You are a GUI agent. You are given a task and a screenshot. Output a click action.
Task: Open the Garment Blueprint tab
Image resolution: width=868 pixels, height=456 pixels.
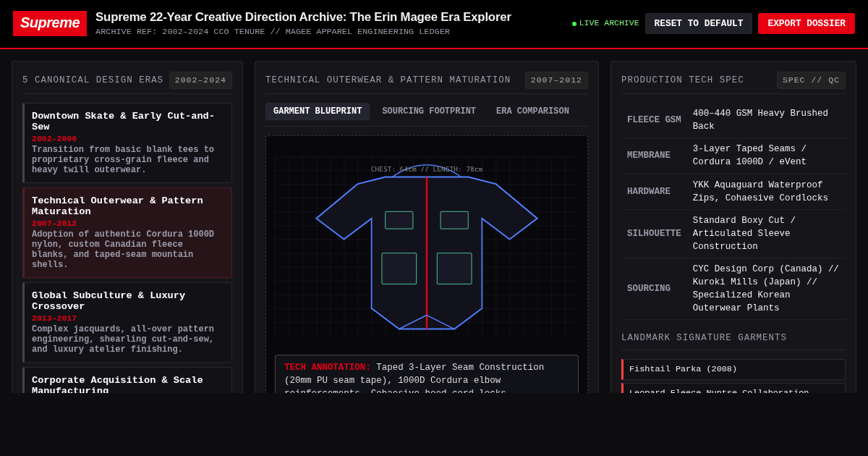pos(318,111)
